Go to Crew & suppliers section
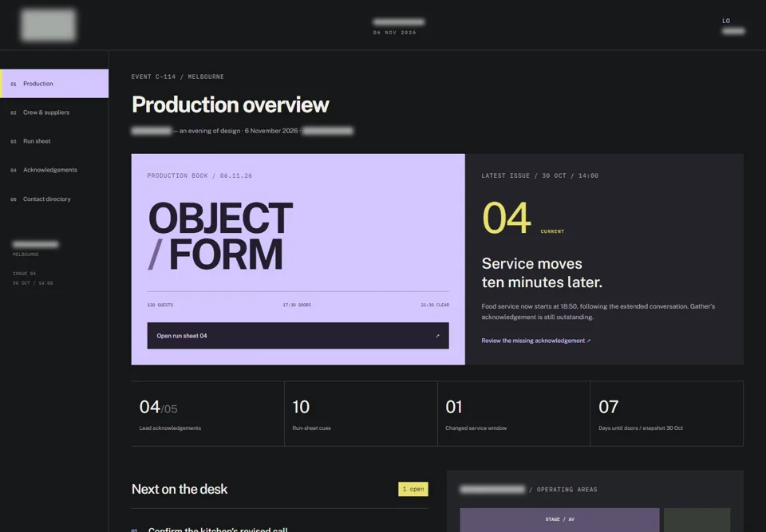This screenshot has height=532, width=766. (x=54, y=112)
